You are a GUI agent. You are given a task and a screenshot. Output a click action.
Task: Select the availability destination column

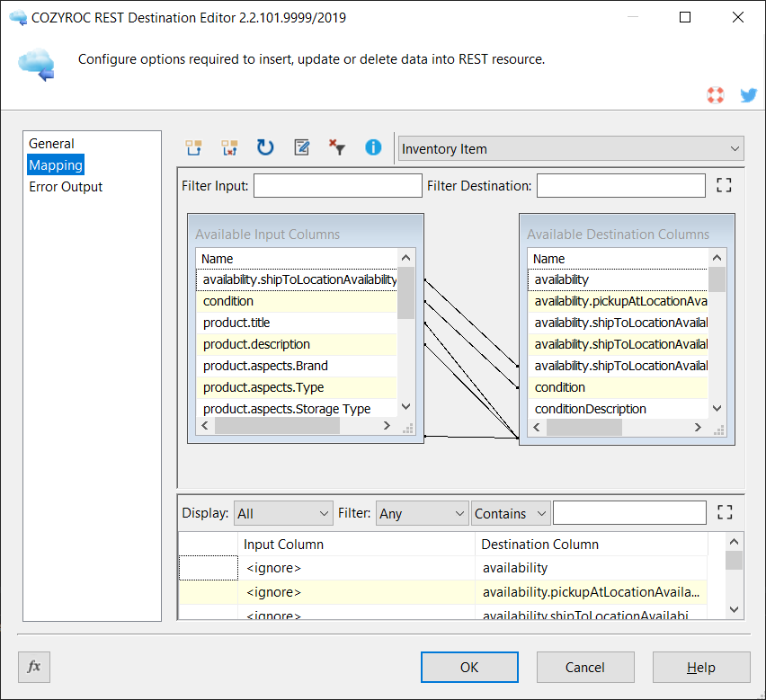[x=618, y=279]
